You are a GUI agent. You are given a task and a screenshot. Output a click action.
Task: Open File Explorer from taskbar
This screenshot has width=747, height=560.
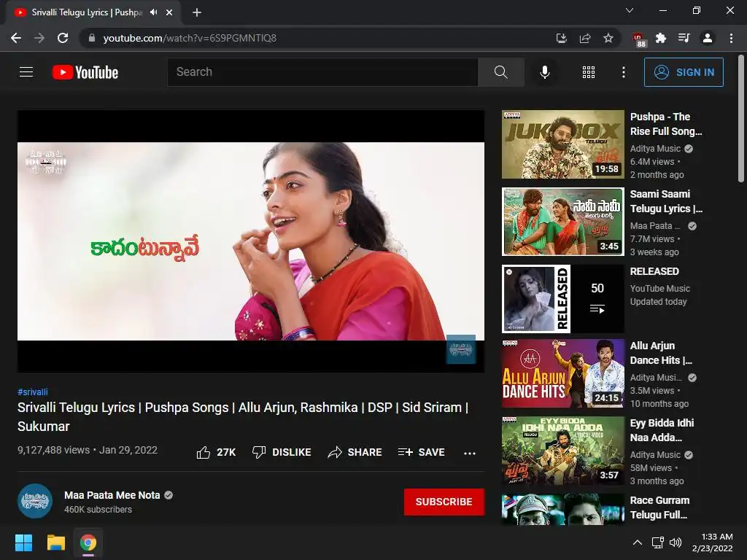click(55, 542)
